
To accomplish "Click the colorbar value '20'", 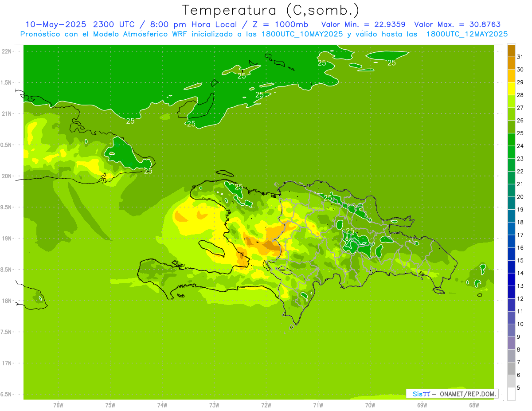I will pos(520,197).
